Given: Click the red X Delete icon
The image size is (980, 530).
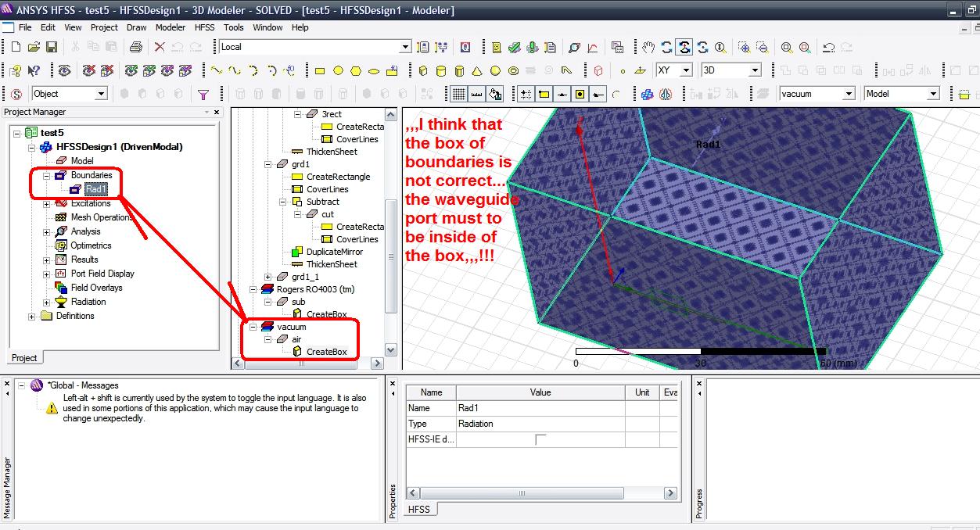Looking at the screenshot, I should (x=160, y=47).
